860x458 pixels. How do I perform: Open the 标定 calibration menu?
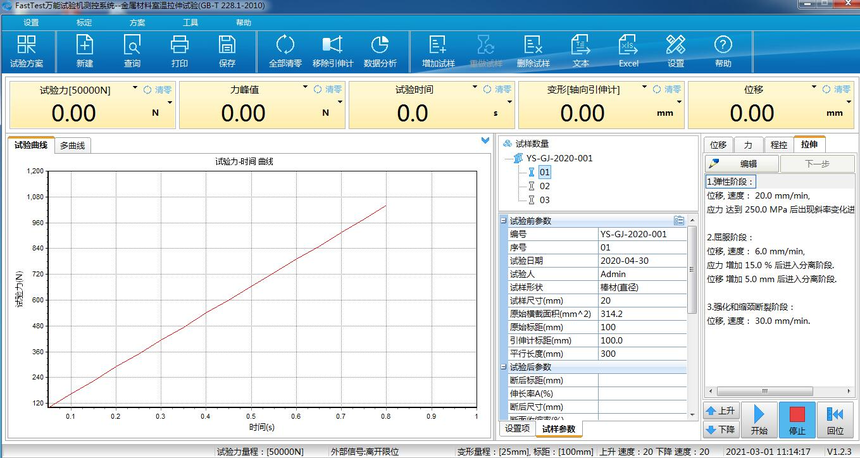coord(84,22)
